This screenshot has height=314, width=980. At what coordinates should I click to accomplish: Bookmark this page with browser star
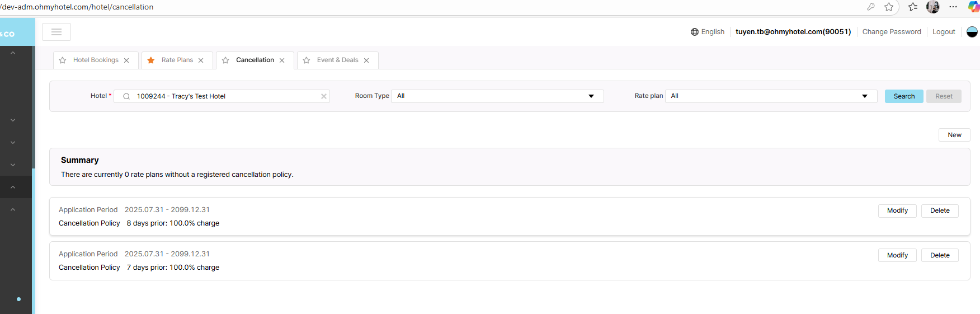(x=889, y=7)
